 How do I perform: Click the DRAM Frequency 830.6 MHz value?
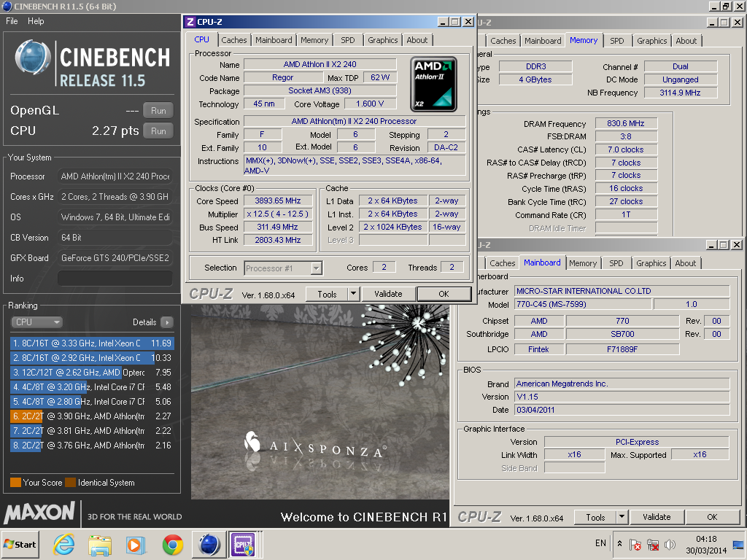626,123
